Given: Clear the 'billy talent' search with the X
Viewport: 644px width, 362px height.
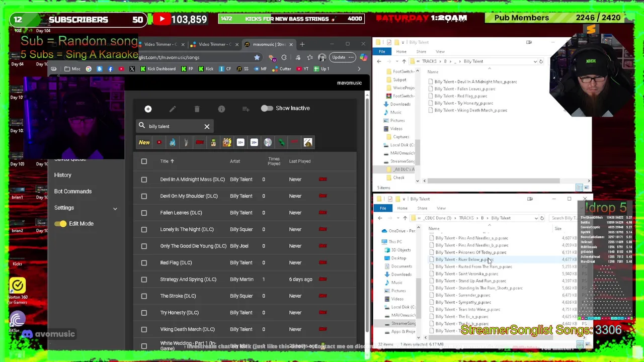Looking at the screenshot, I should coord(207,126).
